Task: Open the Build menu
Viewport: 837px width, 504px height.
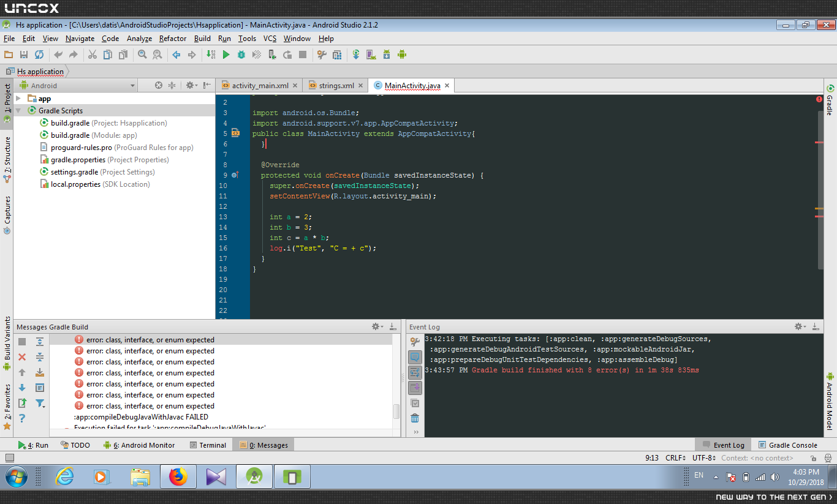Action: 202,39
